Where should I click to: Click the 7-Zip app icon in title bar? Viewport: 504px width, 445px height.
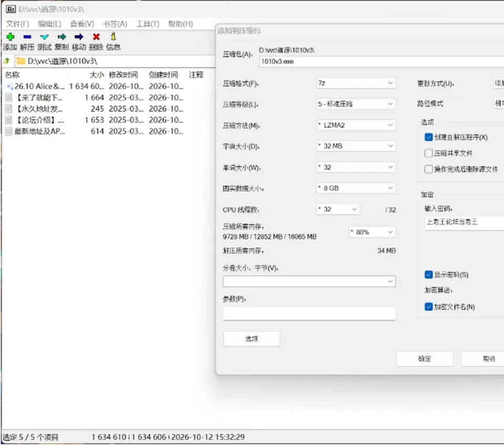click(x=11, y=9)
